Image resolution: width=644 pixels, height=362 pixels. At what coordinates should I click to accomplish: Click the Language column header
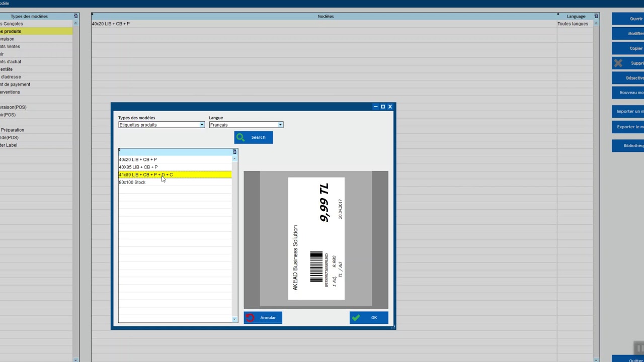[576, 16]
